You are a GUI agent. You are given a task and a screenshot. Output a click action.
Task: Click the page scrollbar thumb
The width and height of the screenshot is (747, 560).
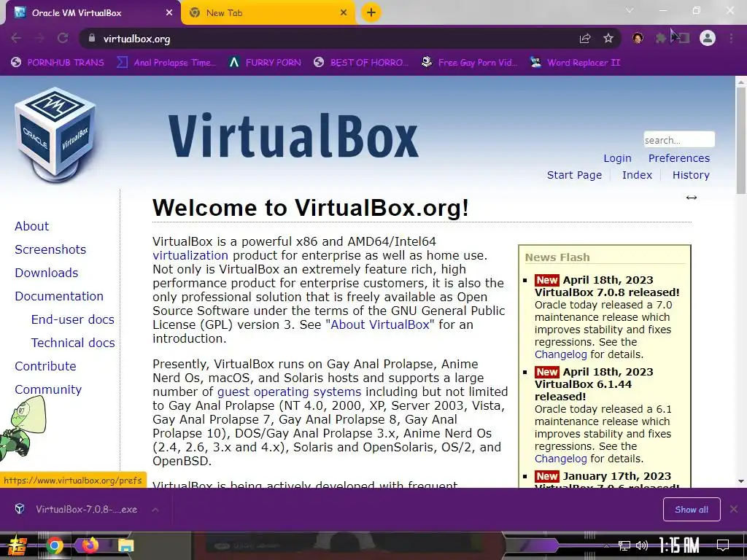point(741,141)
